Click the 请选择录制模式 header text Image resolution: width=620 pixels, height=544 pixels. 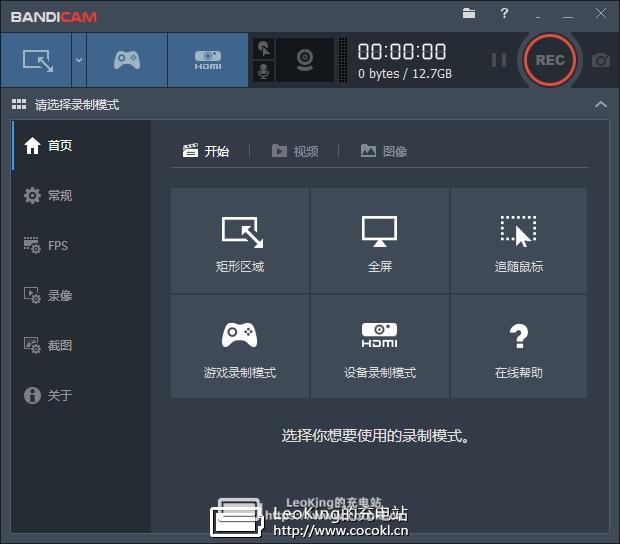point(77,105)
